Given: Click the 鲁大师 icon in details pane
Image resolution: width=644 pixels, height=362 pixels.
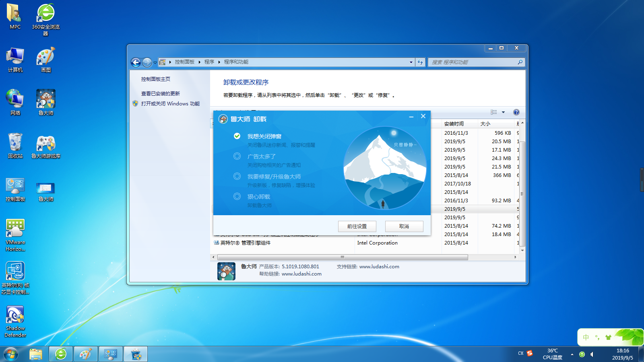Looking at the screenshot, I should (x=226, y=271).
